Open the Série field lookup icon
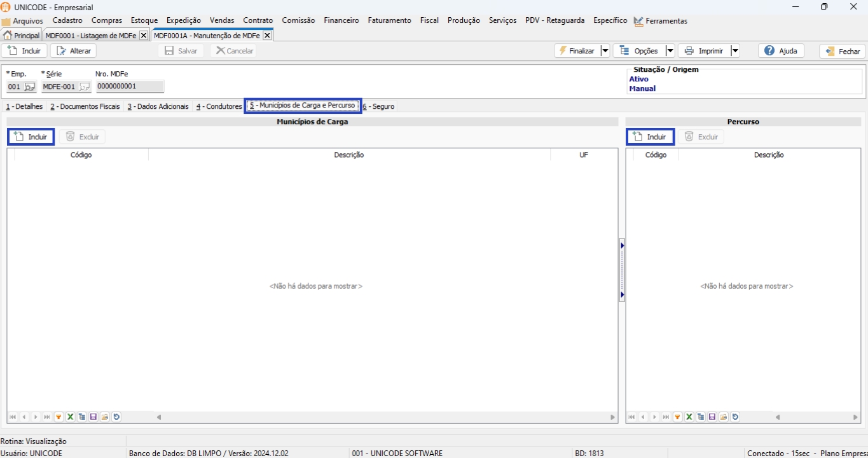The image size is (868, 458). click(84, 87)
